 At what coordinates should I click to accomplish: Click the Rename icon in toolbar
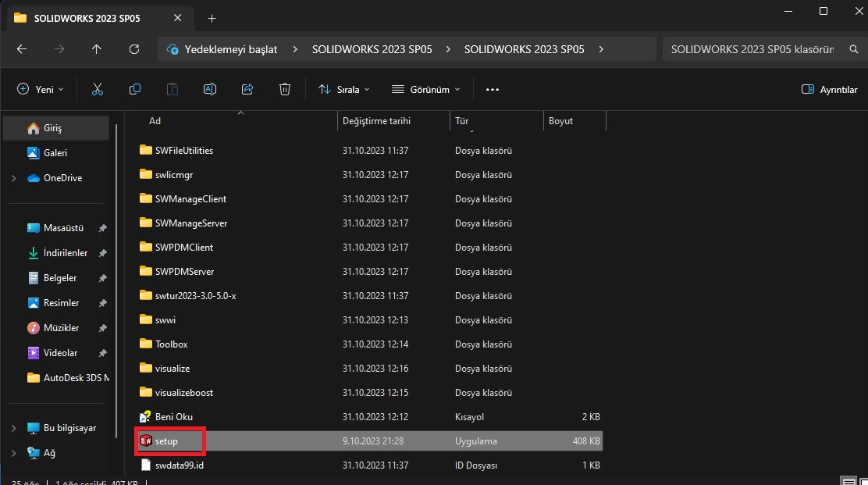tap(210, 90)
